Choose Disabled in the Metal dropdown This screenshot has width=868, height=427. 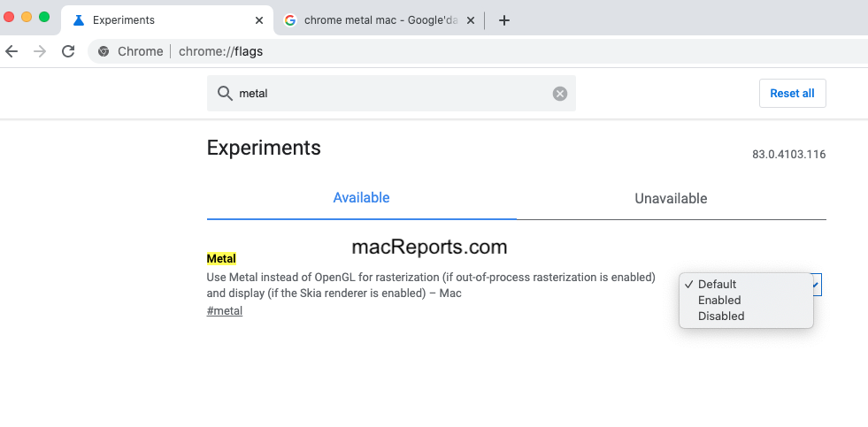pyautogui.click(x=746, y=316)
